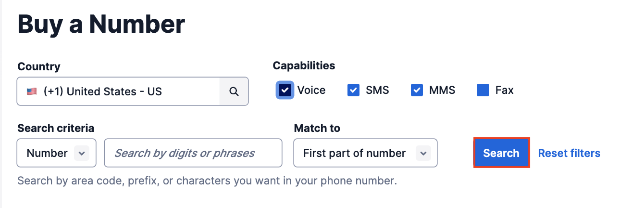Click the Reset filters link
The image size is (644, 208).
(569, 153)
